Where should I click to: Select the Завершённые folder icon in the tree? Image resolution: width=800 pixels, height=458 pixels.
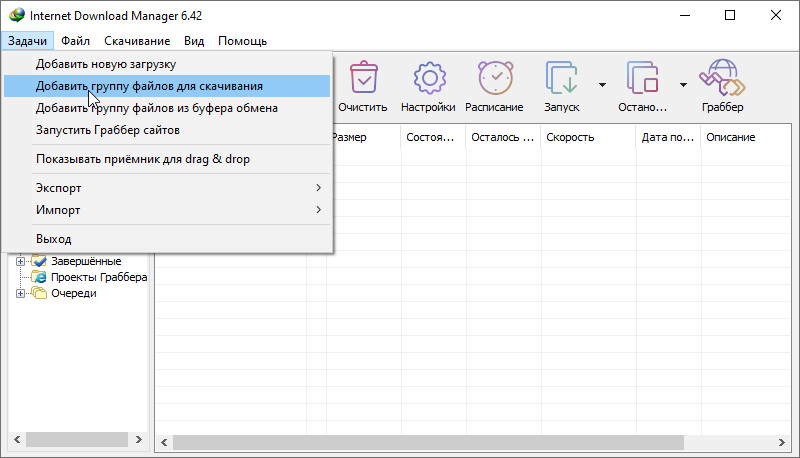point(39,261)
